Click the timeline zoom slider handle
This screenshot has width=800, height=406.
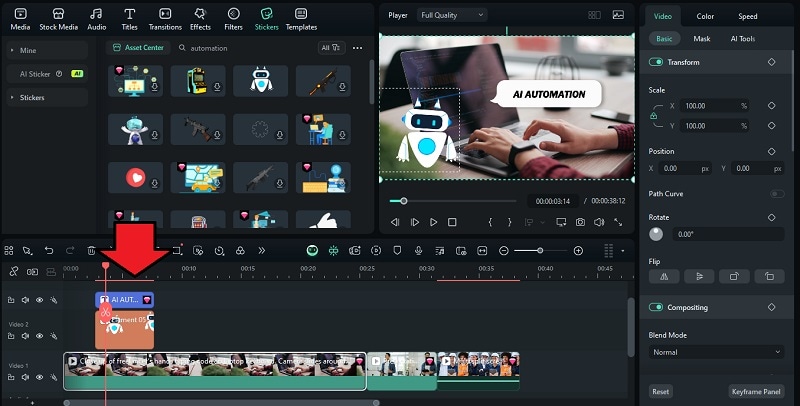click(540, 250)
